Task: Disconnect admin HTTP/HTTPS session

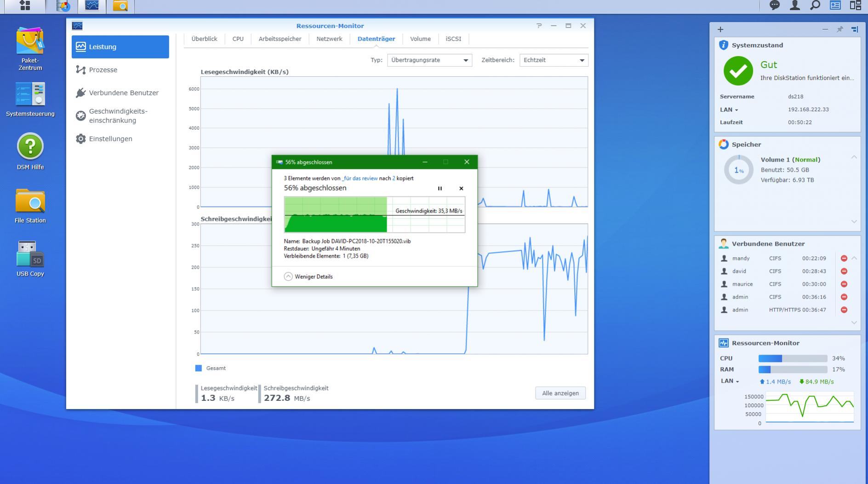Action: 844,310
